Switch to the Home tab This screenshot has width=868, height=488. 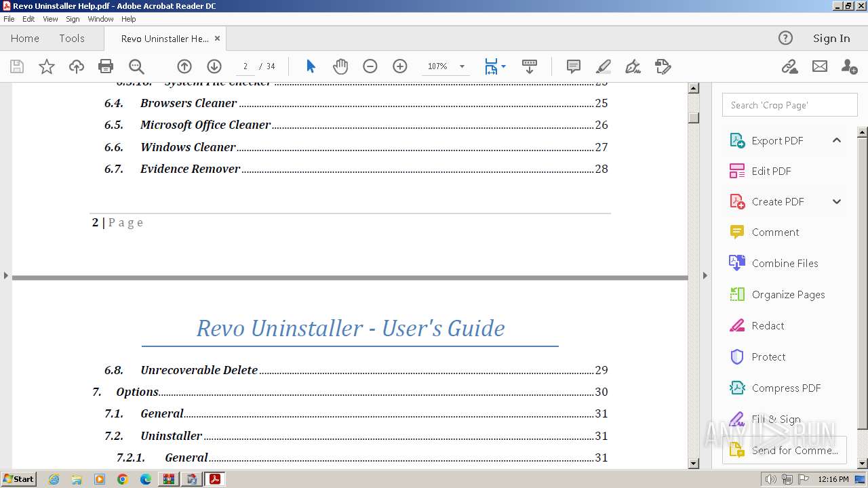[x=25, y=38]
